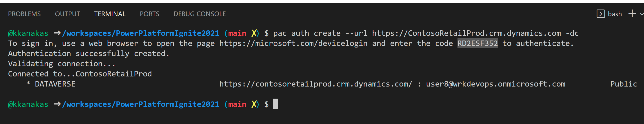Focus the terminal cursor at the last prompt
Image resolution: width=644 pixels, height=124 pixels.
coord(275,104)
